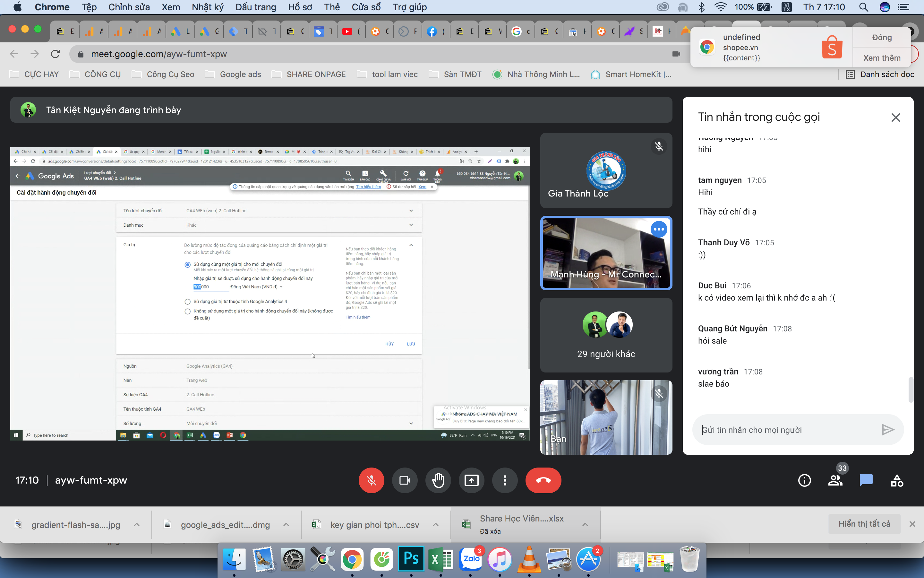Open the Nhật ký menu
The image size is (924, 578).
(207, 7)
